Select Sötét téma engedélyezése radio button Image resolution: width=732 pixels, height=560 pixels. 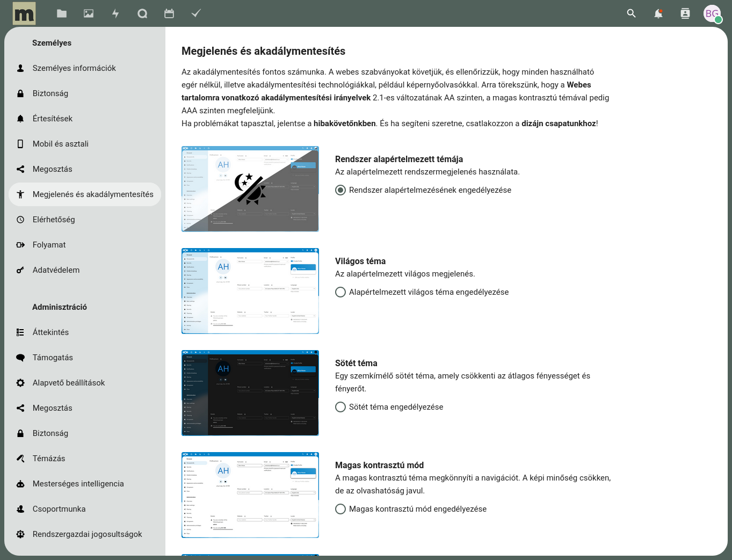tap(340, 407)
